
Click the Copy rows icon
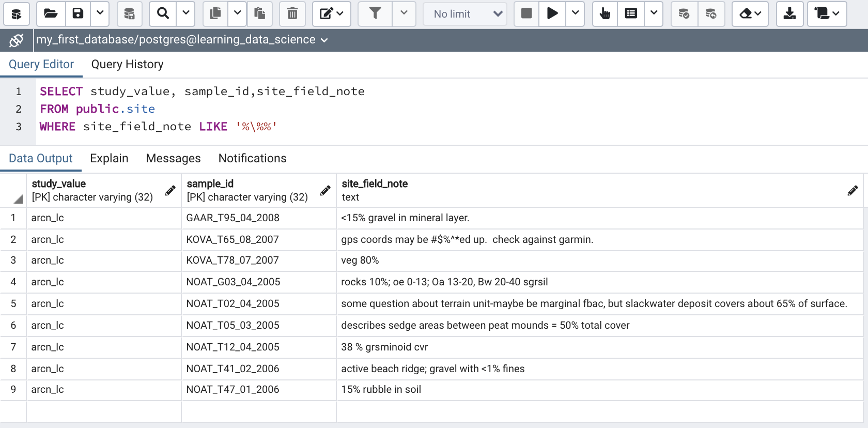pos(215,14)
